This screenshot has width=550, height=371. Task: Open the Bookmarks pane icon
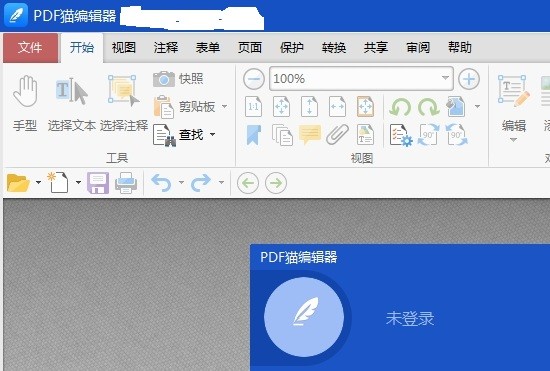click(x=254, y=135)
